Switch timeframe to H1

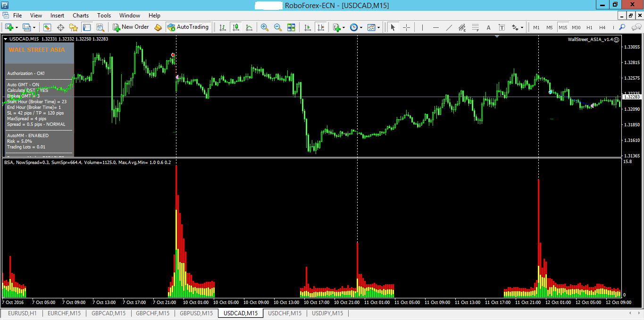click(589, 27)
